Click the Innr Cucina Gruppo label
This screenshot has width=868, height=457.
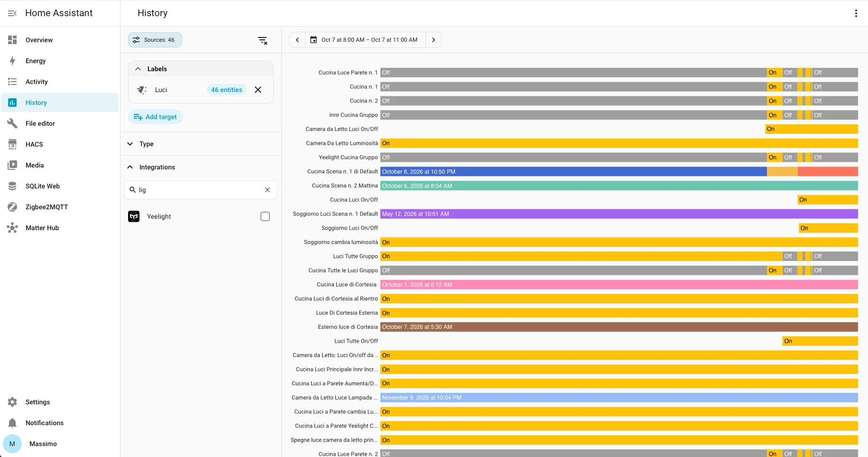[353, 115]
